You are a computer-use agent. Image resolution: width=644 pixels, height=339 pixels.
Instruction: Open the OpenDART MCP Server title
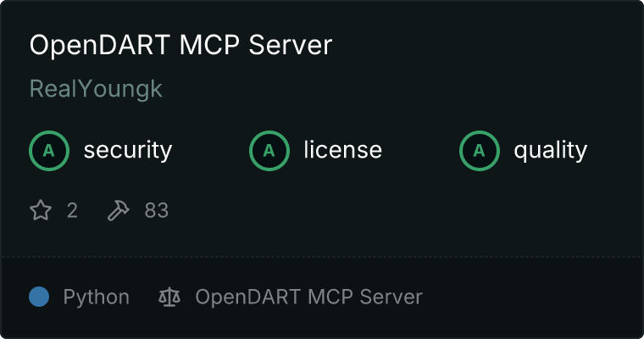(180, 45)
